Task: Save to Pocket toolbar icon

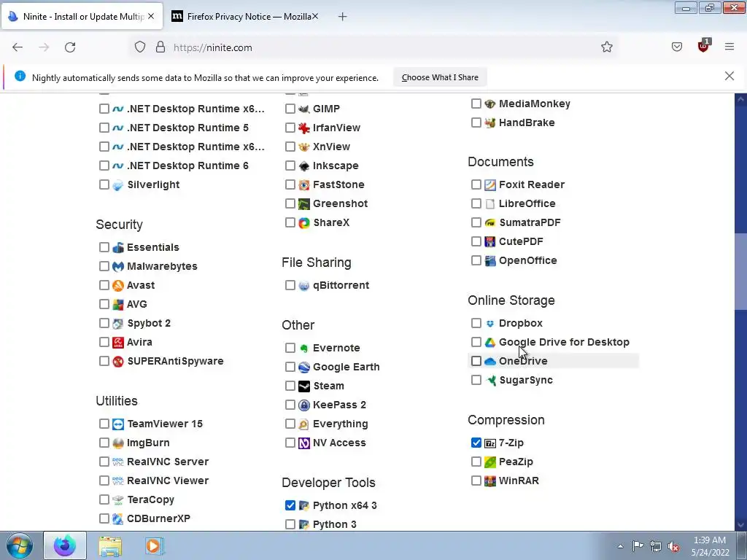Action: pyautogui.click(x=677, y=47)
